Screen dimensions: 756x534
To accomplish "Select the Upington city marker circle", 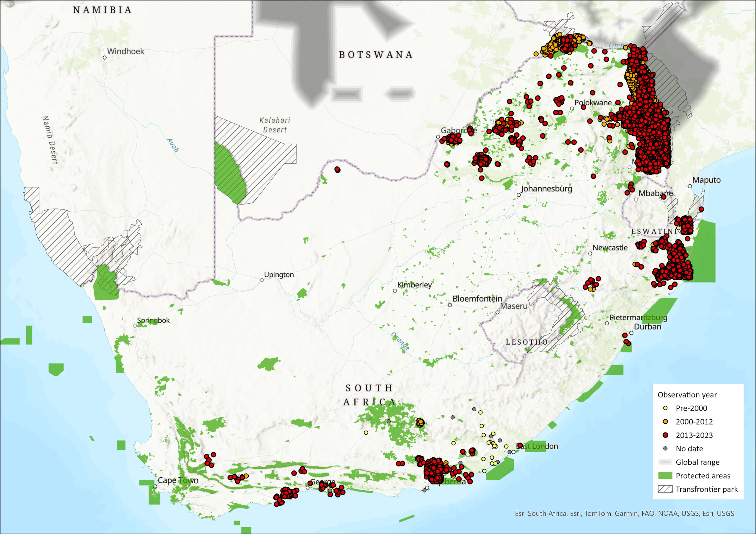I will [262, 280].
